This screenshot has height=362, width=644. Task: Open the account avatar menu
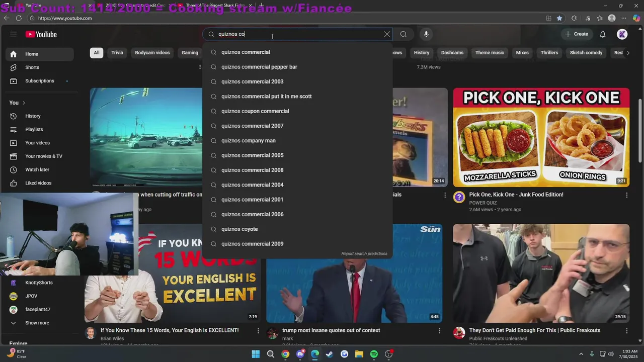[622, 34]
